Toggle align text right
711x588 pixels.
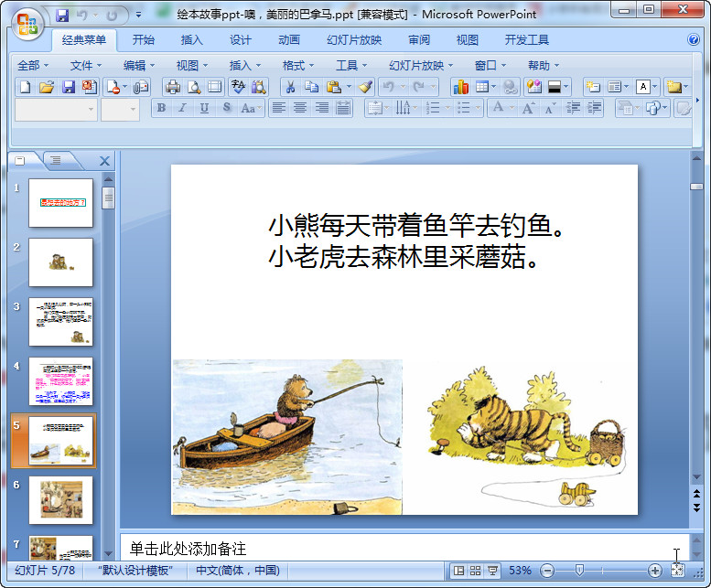click(321, 108)
